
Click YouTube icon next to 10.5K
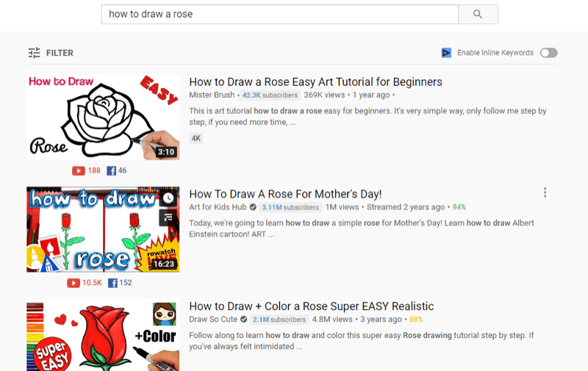click(73, 283)
